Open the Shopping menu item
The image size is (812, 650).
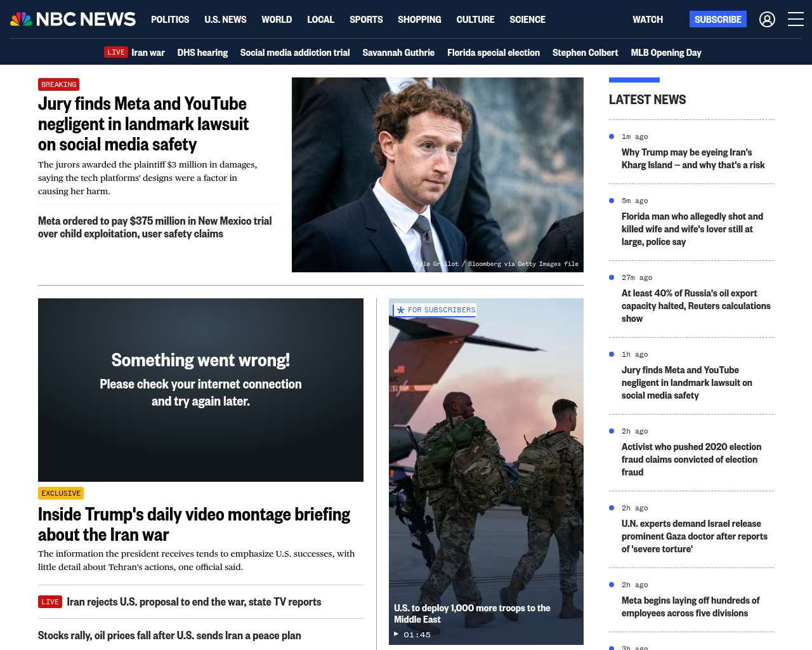click(419, 20)
